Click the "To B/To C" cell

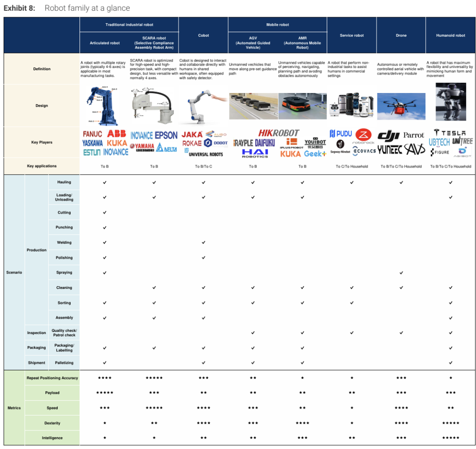click(x=204, y=167)
